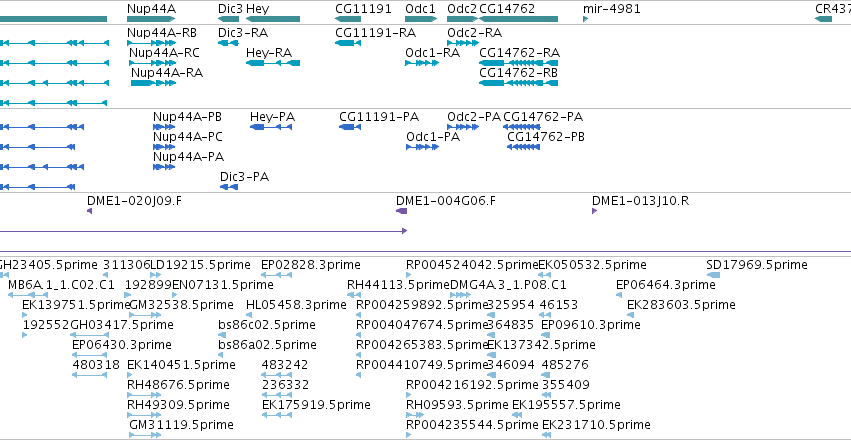Click the DME1-013J10.R marker

point(594,211)
